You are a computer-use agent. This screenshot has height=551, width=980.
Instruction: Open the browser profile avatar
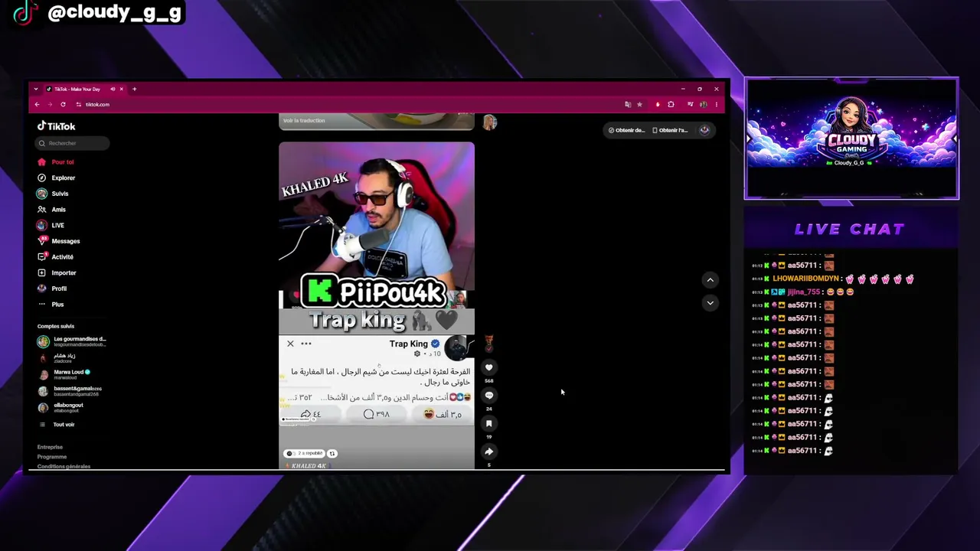[x=703, y=105]
